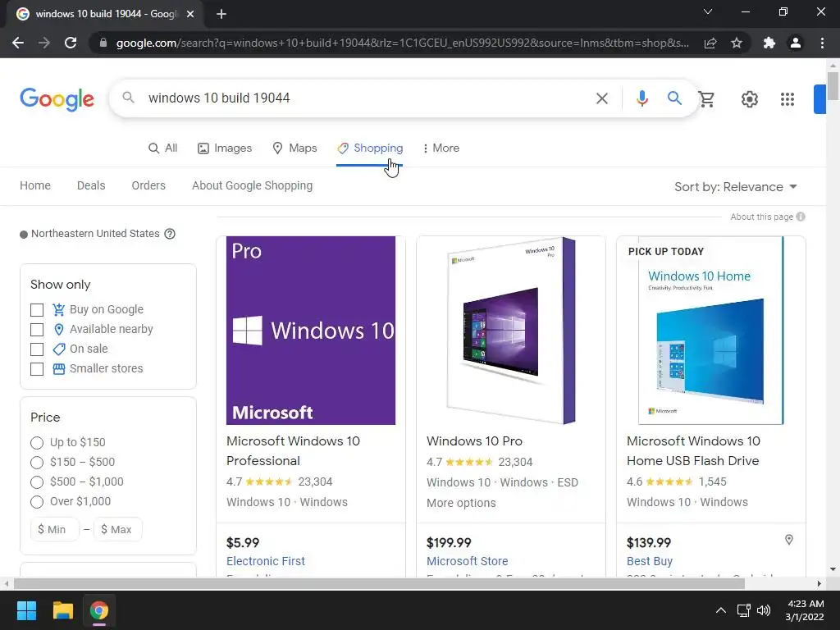
Task: Open Microsoft Windows 10 Professional title
Action: tap(293, 451)
